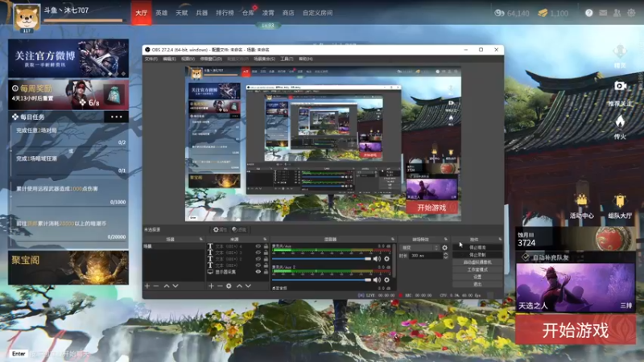
Task: Click 停止推流 in OBS controls
Action: coord(477,248)
